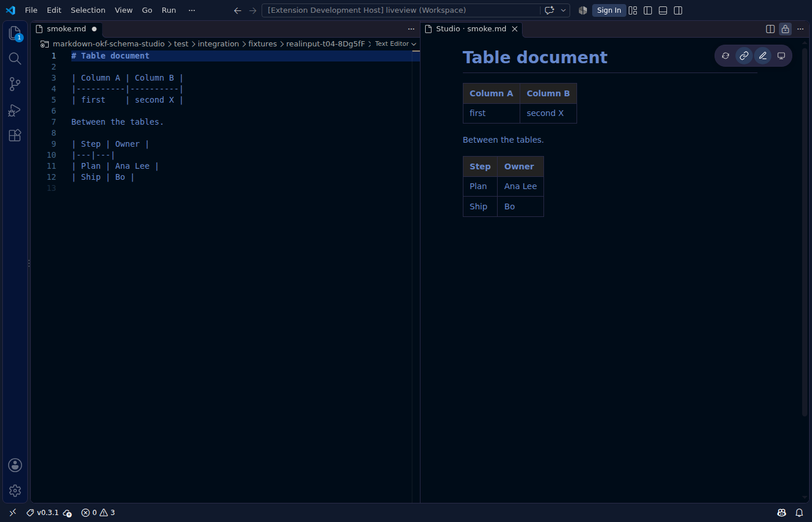Open remote window indicator in status bar

pyautogui.click(x=13, y=513)
